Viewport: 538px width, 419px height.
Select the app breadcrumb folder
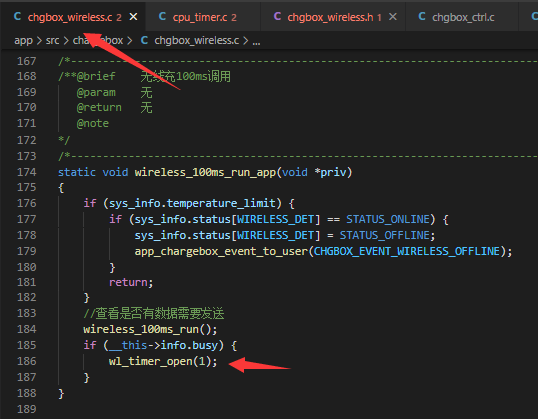click(x=23, y=40)
